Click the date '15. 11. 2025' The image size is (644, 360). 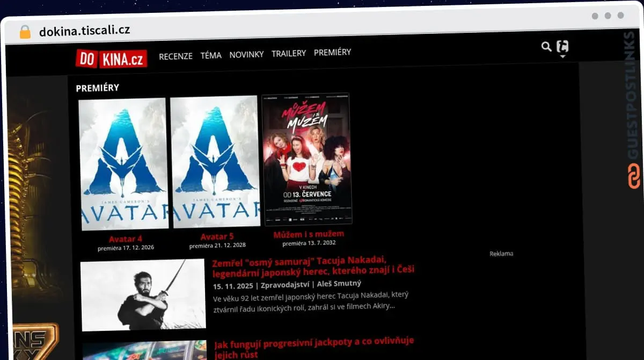pyautogui.click(x=232, y=286)
